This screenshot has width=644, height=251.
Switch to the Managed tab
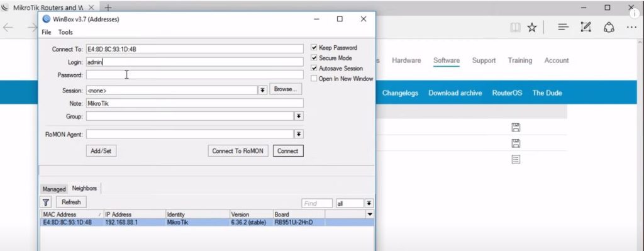pos(54,189)
